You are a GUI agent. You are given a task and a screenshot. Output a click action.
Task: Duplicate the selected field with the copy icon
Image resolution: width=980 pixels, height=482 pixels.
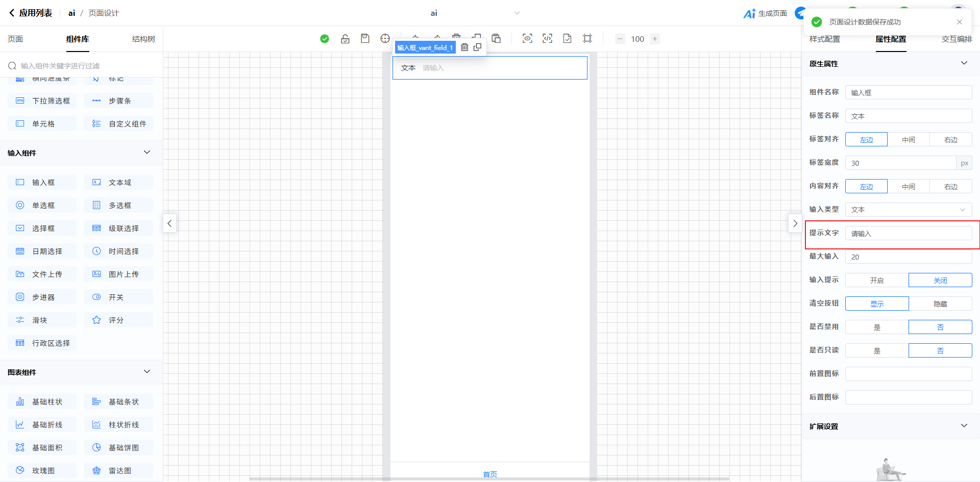pos(477,47)
